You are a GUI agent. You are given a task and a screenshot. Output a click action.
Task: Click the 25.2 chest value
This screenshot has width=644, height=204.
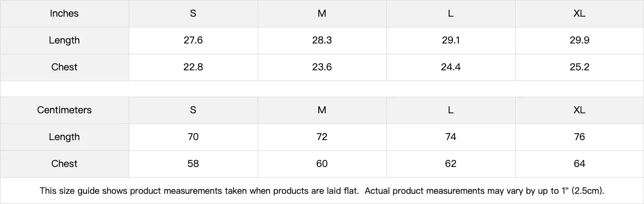[x=580, y=67]
